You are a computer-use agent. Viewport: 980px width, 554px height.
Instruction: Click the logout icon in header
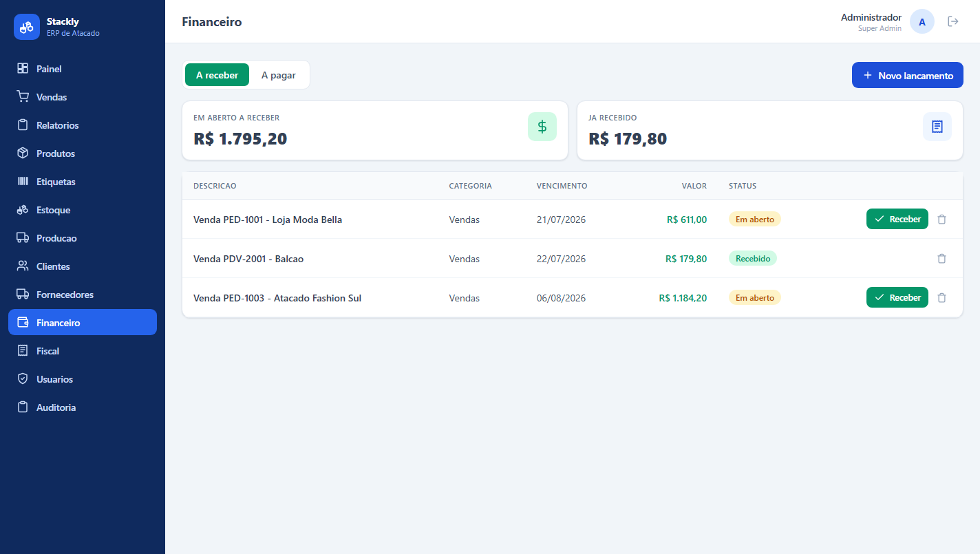point(953,21)
